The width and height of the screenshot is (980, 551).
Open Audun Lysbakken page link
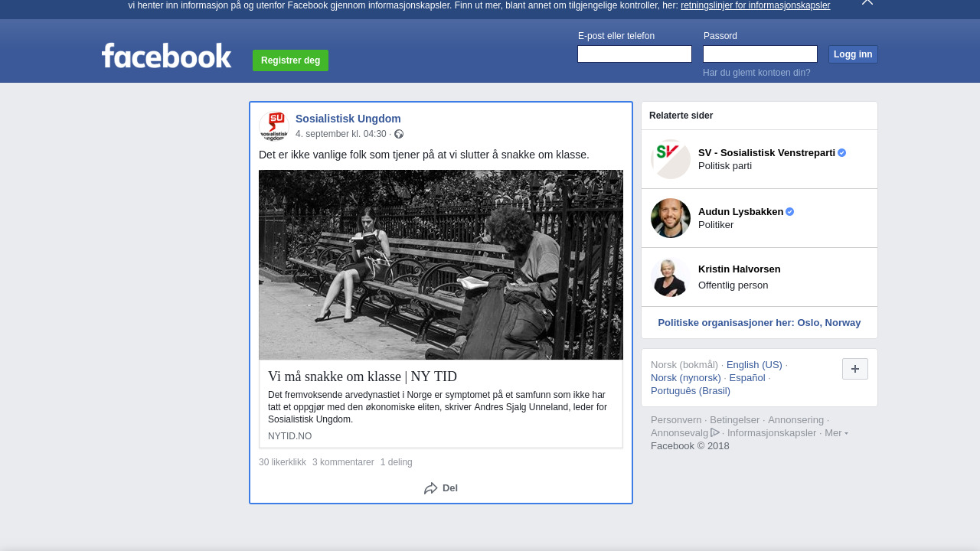[x=740, y=211]
